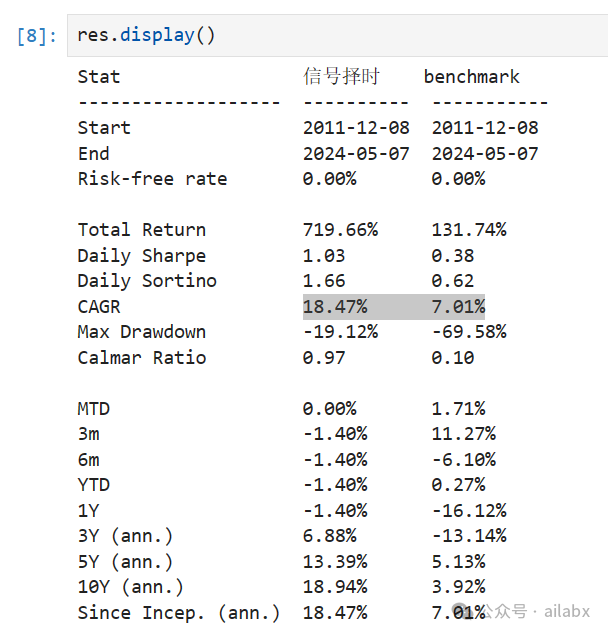
Task: Click the benchmark Max Drawdown -69.58%
Action: point(469,332)
